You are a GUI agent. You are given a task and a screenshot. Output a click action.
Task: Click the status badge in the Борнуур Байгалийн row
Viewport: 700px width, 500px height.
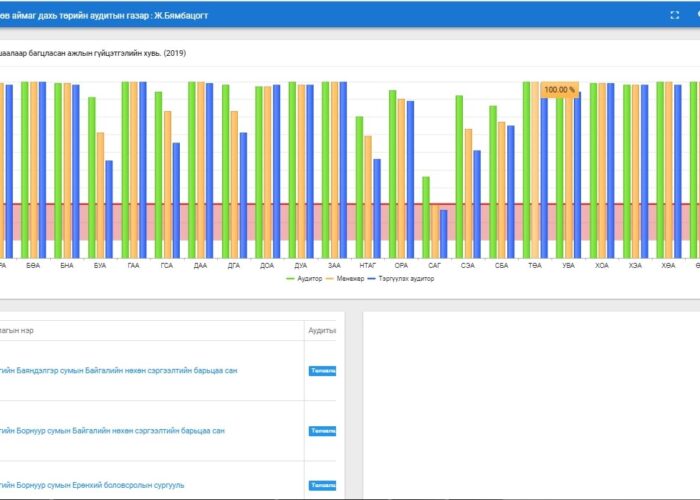pyautogui.click(x=322, y=431)
